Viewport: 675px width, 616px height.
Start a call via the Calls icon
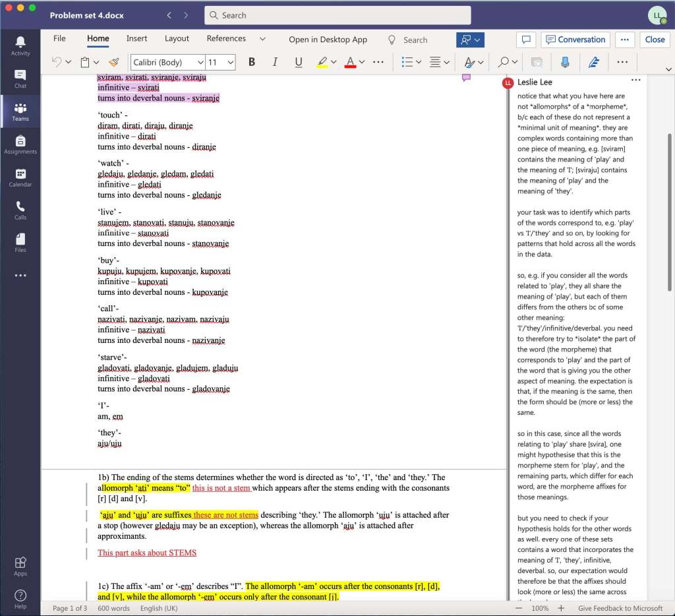[20, 210]
